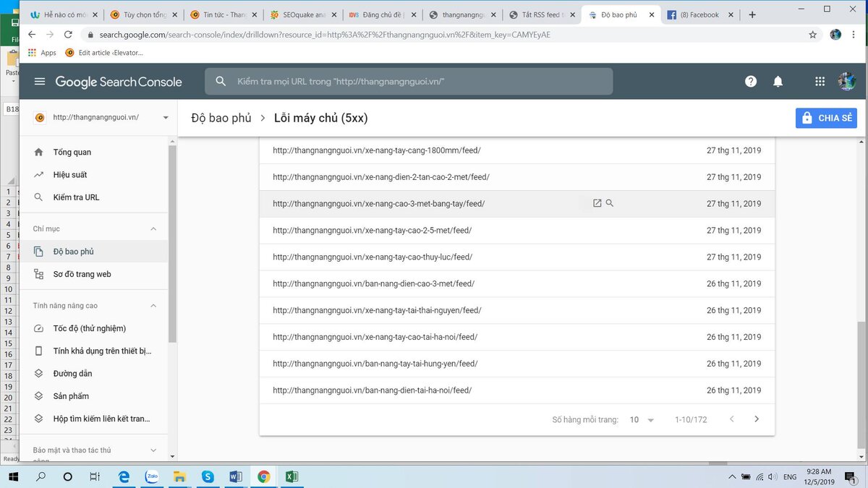Expand Bảo mật và thao tác thủ công section

(x=153, y=450)
